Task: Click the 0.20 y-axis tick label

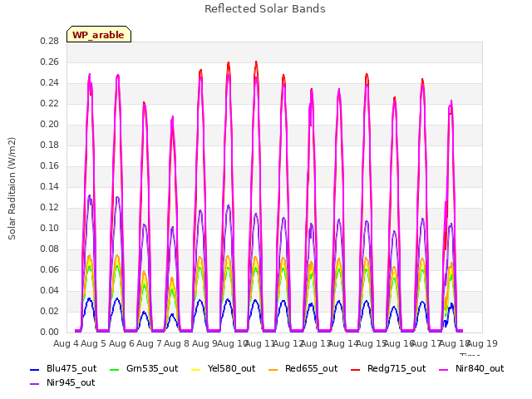Action: [x=50, y=124]
